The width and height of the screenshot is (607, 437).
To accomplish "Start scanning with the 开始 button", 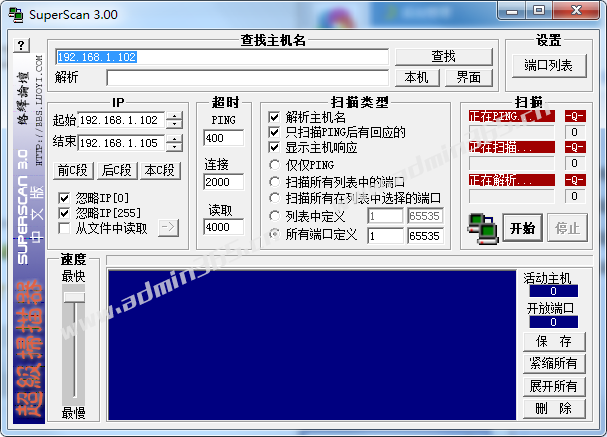I will 522,228.
